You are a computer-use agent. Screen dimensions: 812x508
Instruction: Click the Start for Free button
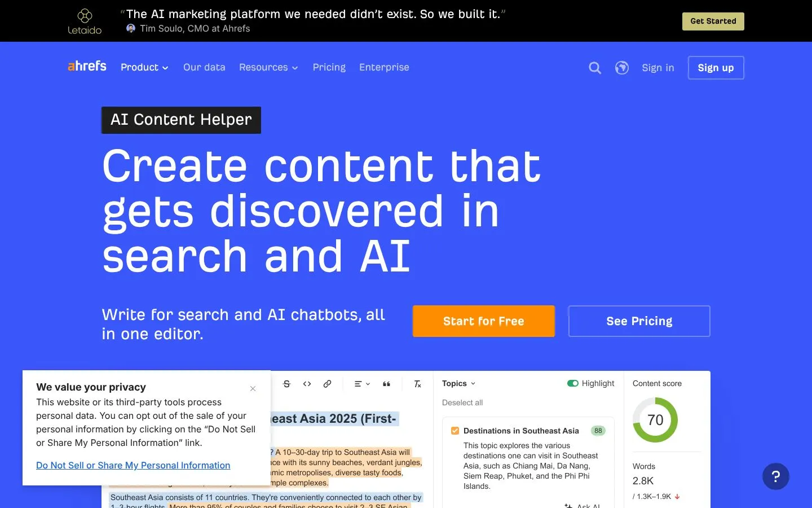pyautogui.click(x=484, y=321)
